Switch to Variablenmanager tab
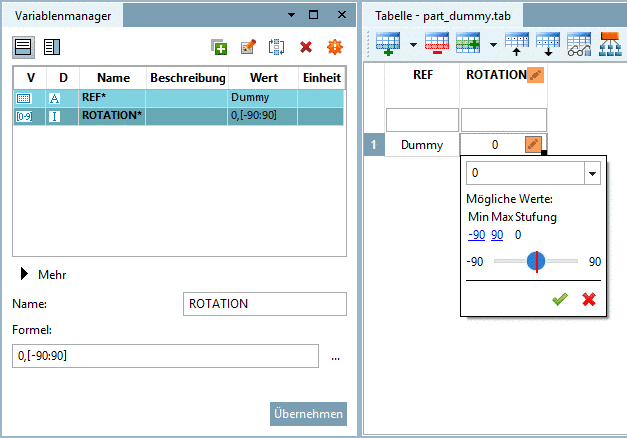The image size is (627, 438). (63, 16)
